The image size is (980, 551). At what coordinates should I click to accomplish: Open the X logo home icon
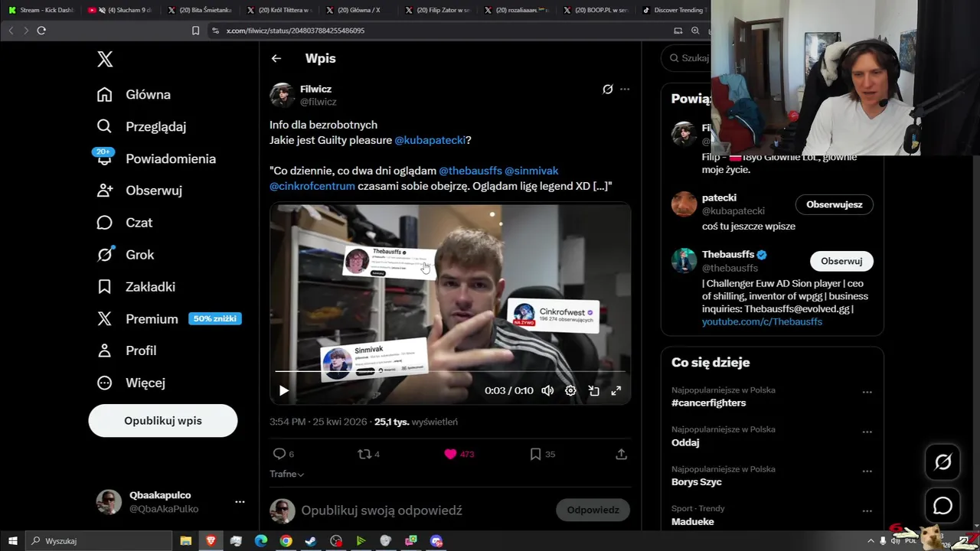coord(105,59)
